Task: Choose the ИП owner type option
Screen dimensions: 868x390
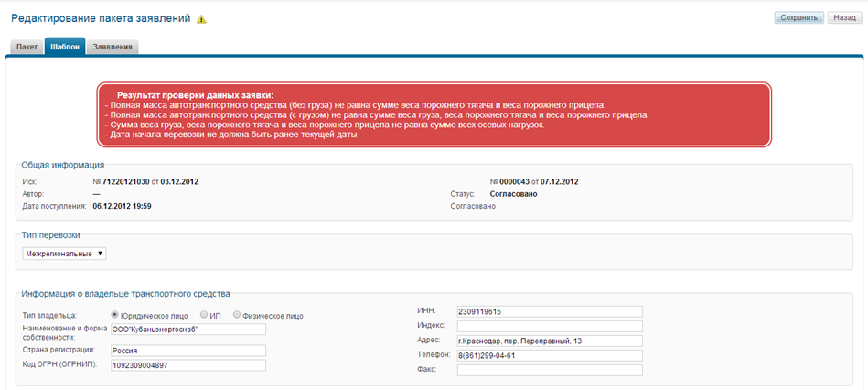Action: tap(204, 315)
